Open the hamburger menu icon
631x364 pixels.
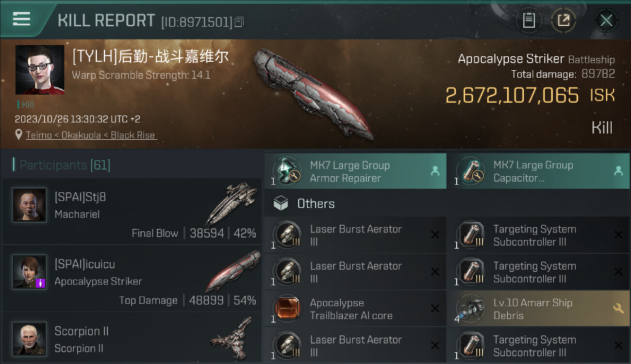click(x=22, y=19)
